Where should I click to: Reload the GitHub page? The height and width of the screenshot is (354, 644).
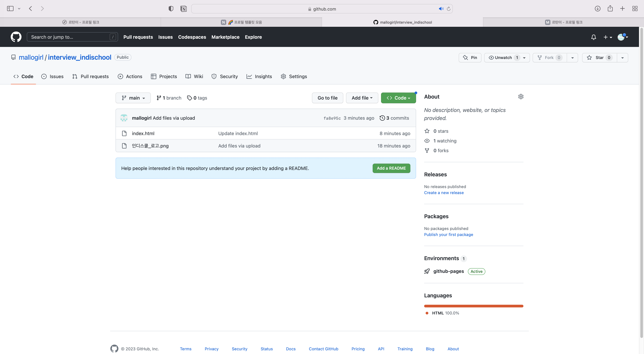click(x=449, y=9)
